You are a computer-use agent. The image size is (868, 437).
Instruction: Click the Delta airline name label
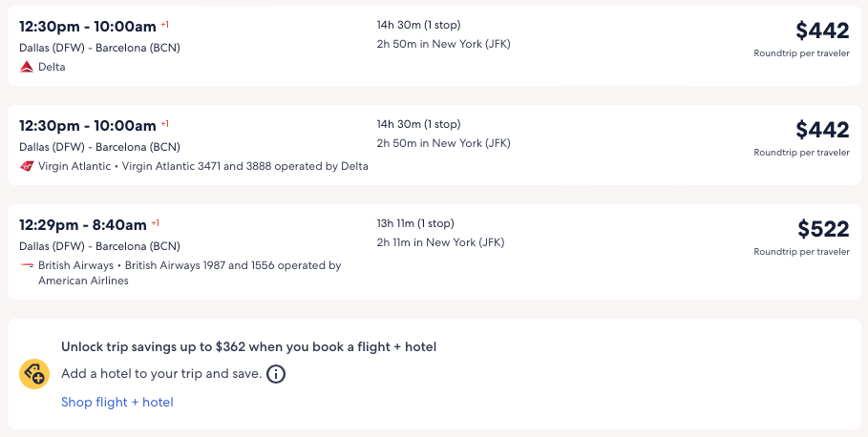52,67
